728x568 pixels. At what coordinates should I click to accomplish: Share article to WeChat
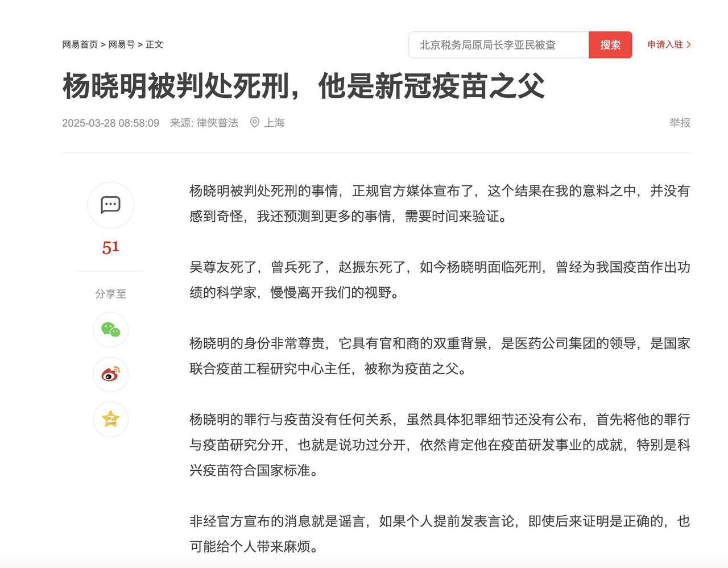pos(110,330)
